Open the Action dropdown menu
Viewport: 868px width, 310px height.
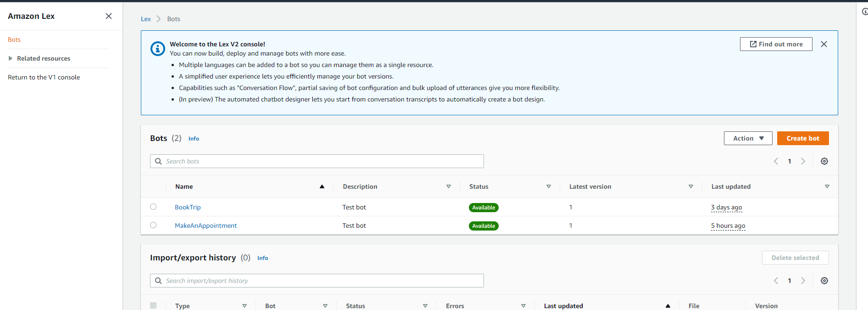[x=748, y=138]
